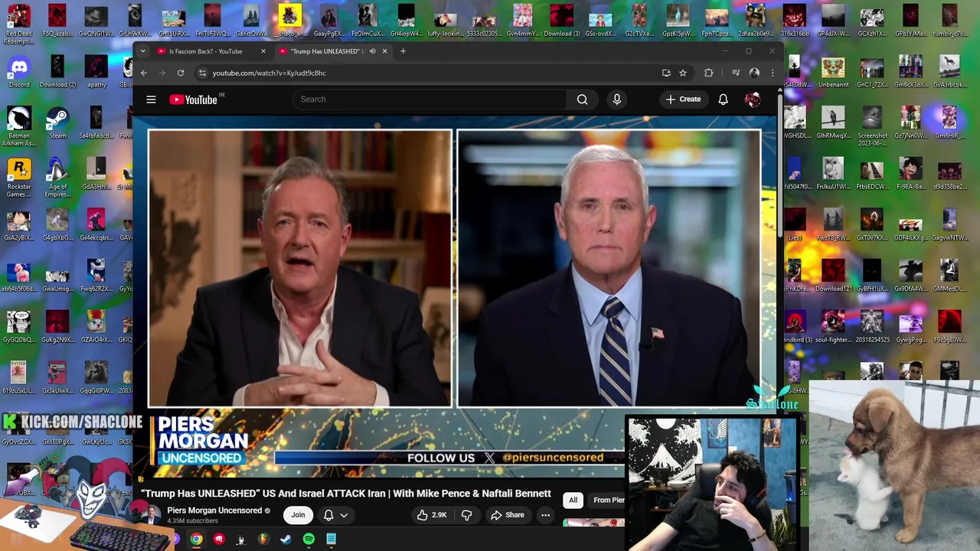
Task: Go back in the browser
Action: [143, 73]
